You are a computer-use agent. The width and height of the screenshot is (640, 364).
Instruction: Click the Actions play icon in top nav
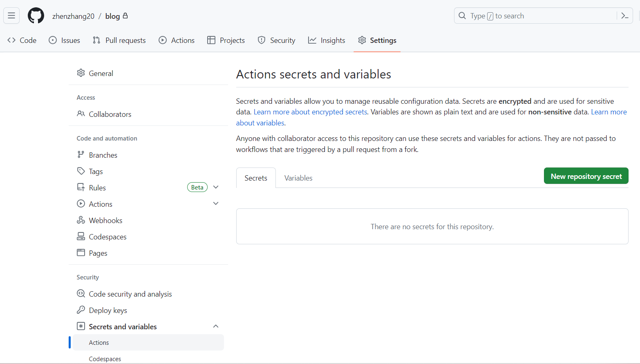click(163, 40)
